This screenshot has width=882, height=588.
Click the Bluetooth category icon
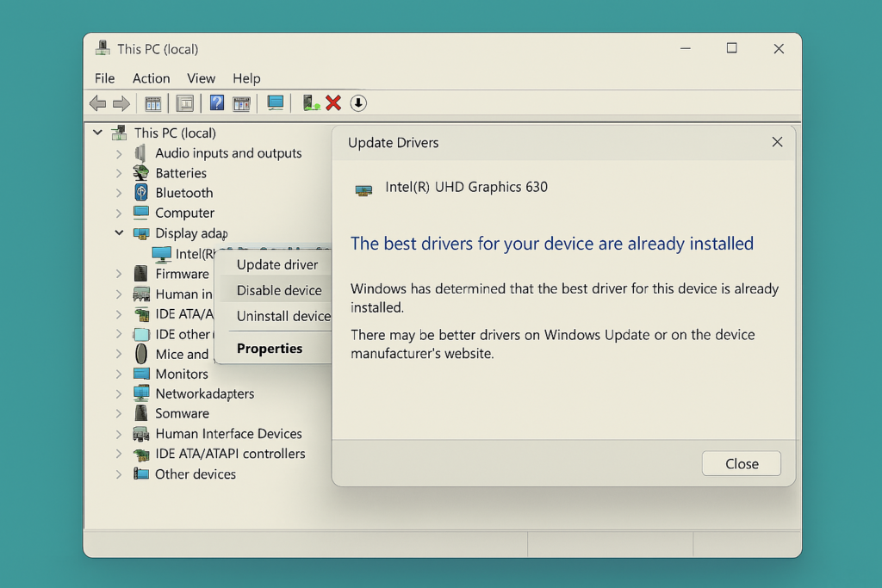141,193
